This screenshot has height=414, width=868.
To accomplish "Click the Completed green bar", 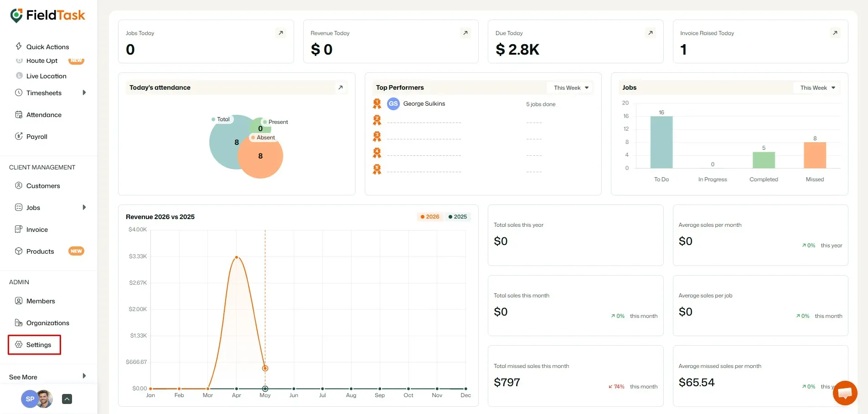I will 764,160.
